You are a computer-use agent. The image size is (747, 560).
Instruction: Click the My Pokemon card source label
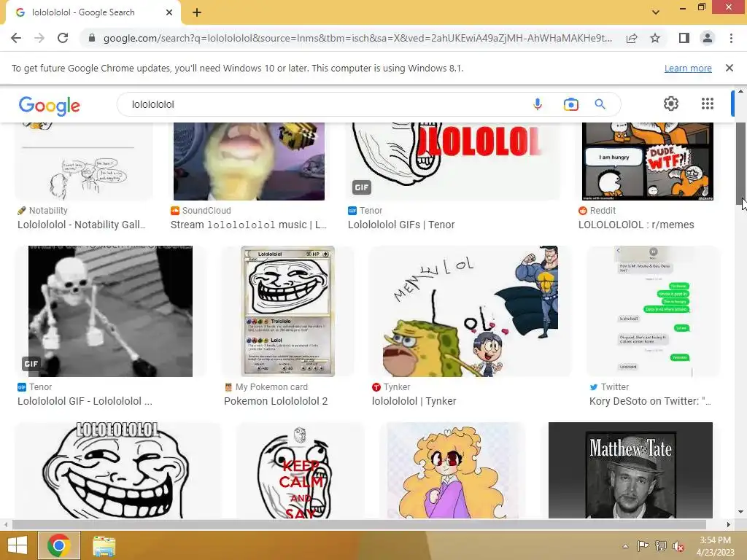point(271,387)
